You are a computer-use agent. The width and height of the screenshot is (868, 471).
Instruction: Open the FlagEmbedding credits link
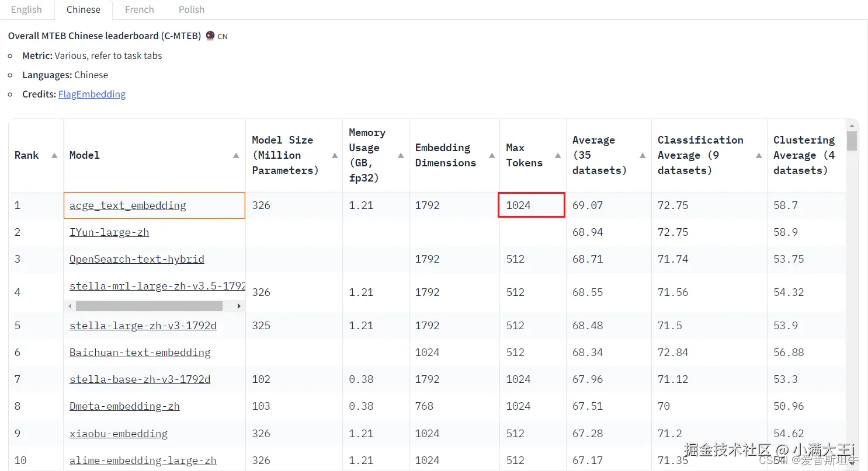(92, 94)
